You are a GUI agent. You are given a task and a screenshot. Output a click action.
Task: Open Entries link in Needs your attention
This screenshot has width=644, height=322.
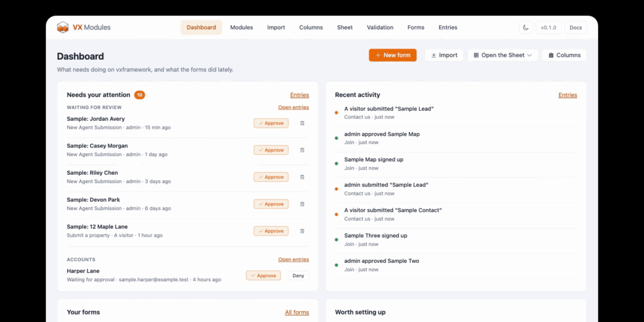[x=299, y=95]
